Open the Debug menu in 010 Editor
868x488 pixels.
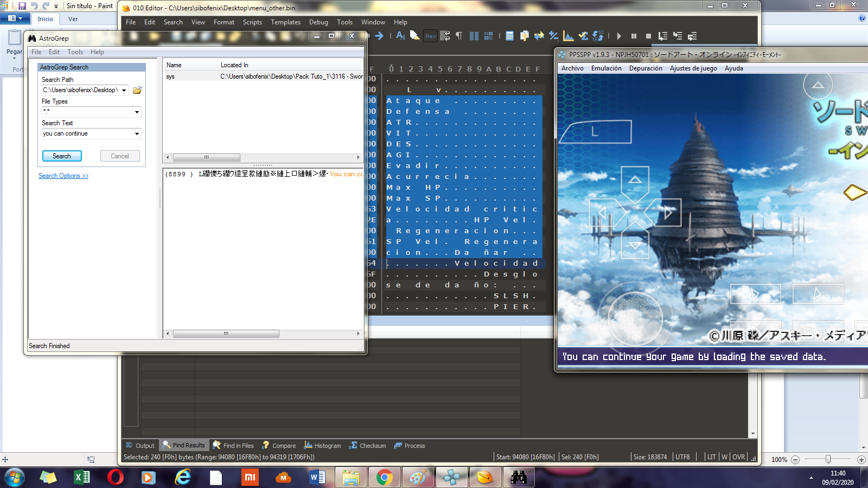[x=318, y=22]
